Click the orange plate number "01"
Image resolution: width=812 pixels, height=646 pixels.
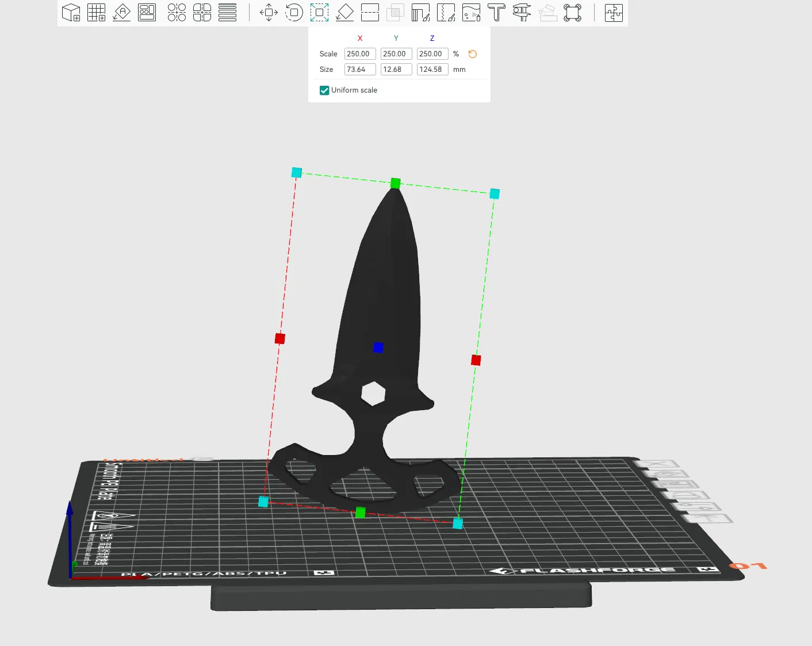click(x=748, y=566)
